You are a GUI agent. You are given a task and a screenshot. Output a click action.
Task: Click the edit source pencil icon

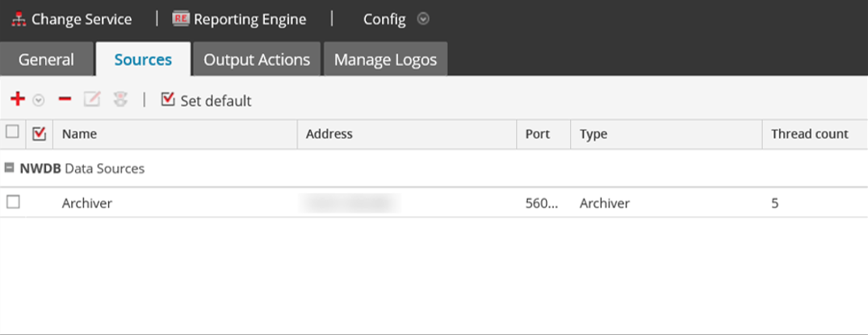click(92, 99)
